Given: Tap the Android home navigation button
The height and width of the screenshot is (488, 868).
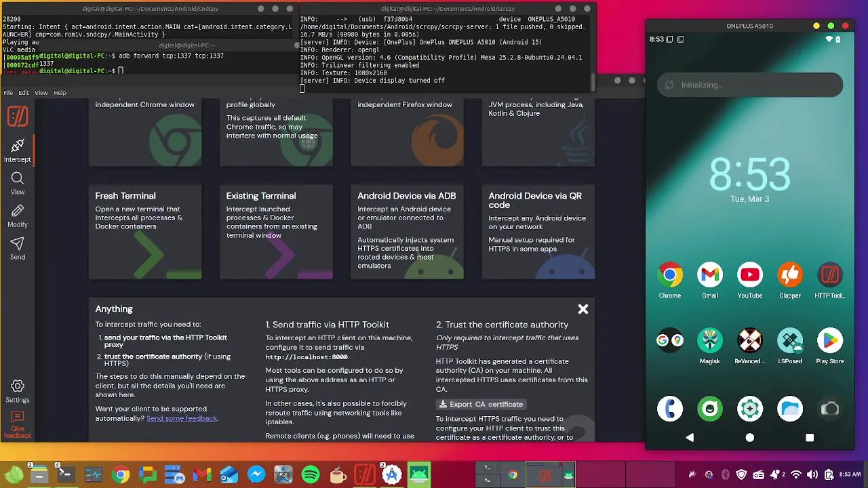Looking at the screenshot, I should pyautogui.click(x=750, y=438).
